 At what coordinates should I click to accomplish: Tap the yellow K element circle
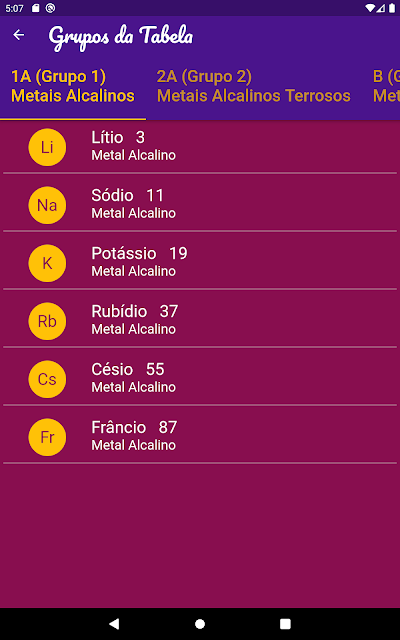[x=47, y=263]
